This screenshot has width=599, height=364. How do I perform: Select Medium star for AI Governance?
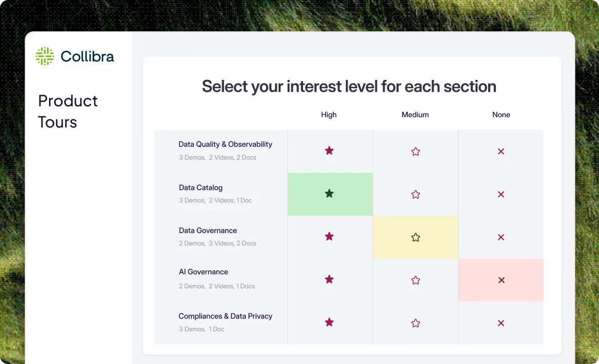tap(416, 280)
